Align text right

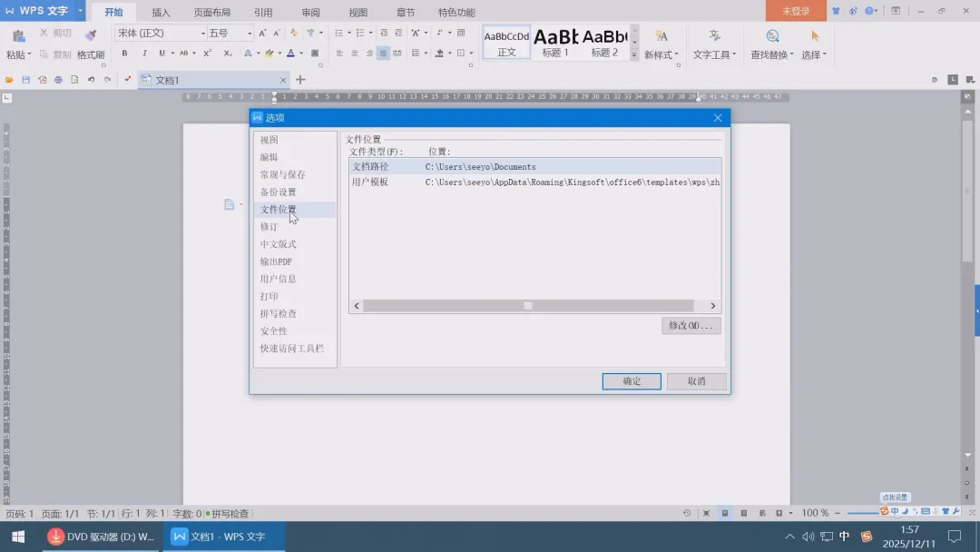(369, 54)
